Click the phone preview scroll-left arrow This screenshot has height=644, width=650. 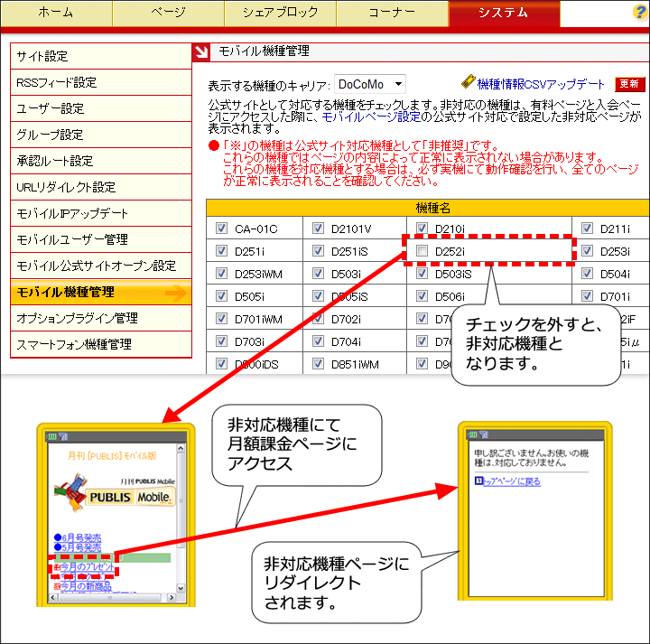coord(52,598)
